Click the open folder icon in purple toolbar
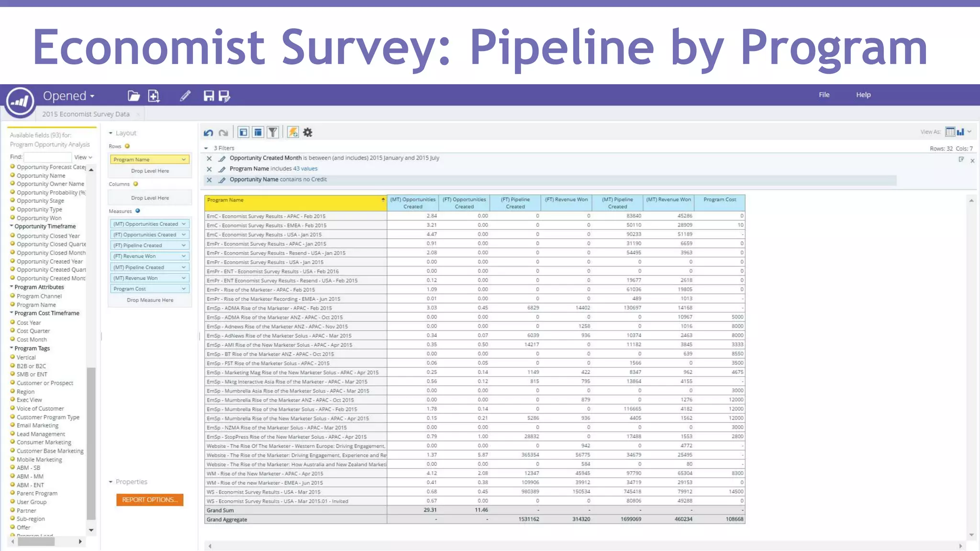 pyautogui.click(x=134, y=96)
